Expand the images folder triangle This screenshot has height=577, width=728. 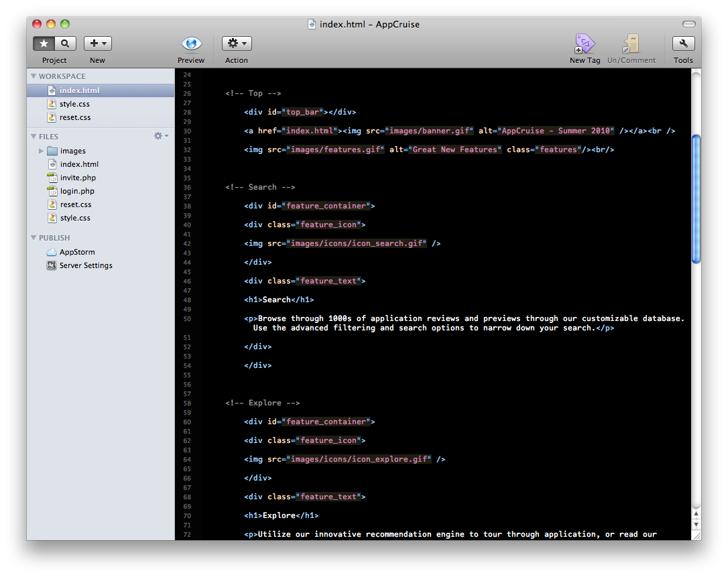[x=41, y=151]
